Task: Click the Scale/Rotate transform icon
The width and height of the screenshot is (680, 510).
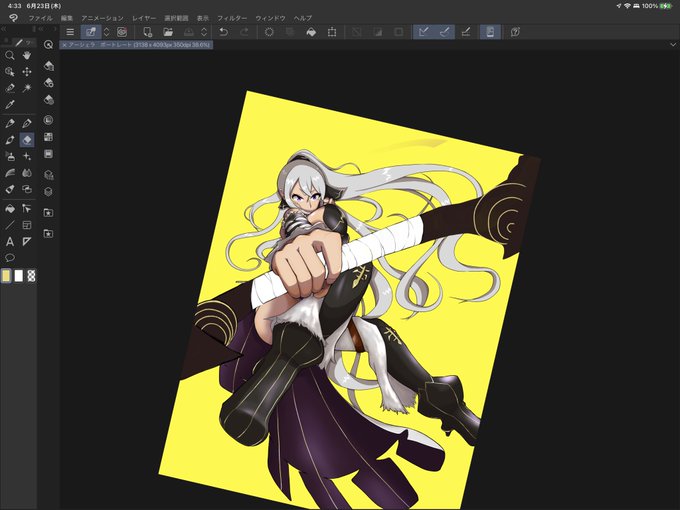Action: click(x=332, y=32)
